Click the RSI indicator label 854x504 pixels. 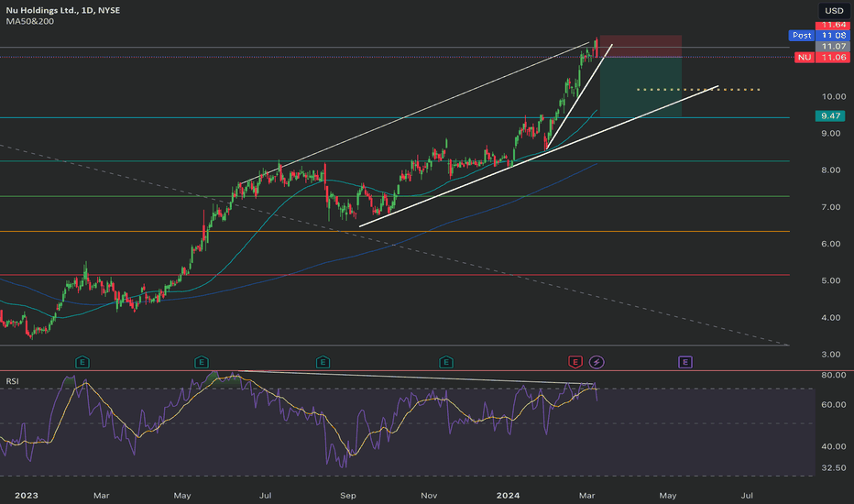12,381
